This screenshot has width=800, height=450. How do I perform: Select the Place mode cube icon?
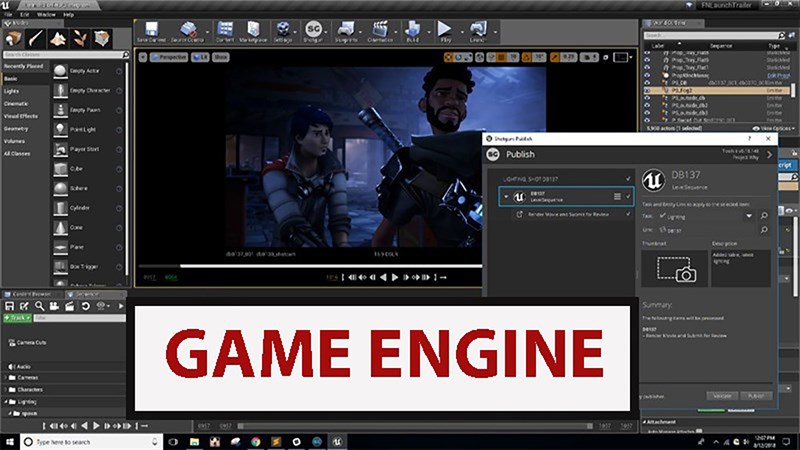tap(13, 38)
